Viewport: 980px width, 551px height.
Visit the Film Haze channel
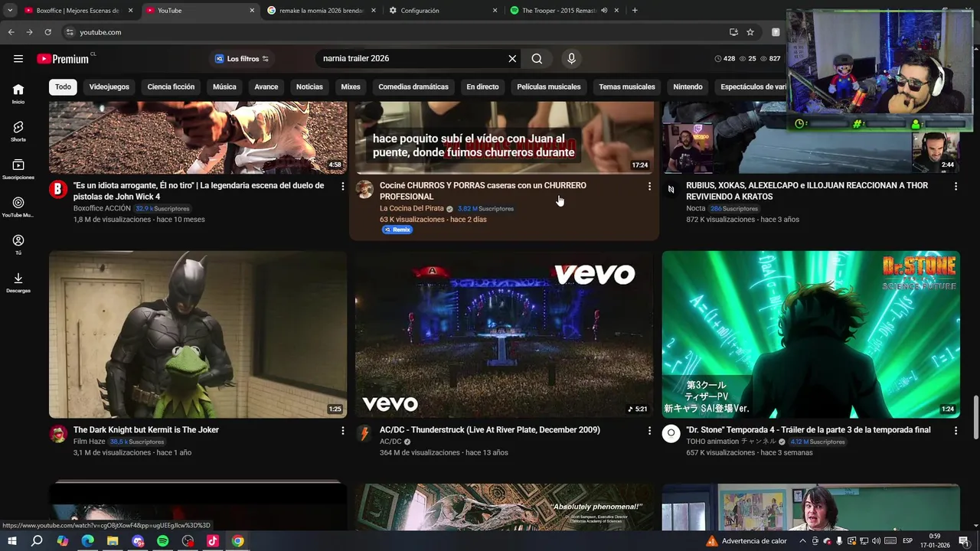(x=90, y=442)
